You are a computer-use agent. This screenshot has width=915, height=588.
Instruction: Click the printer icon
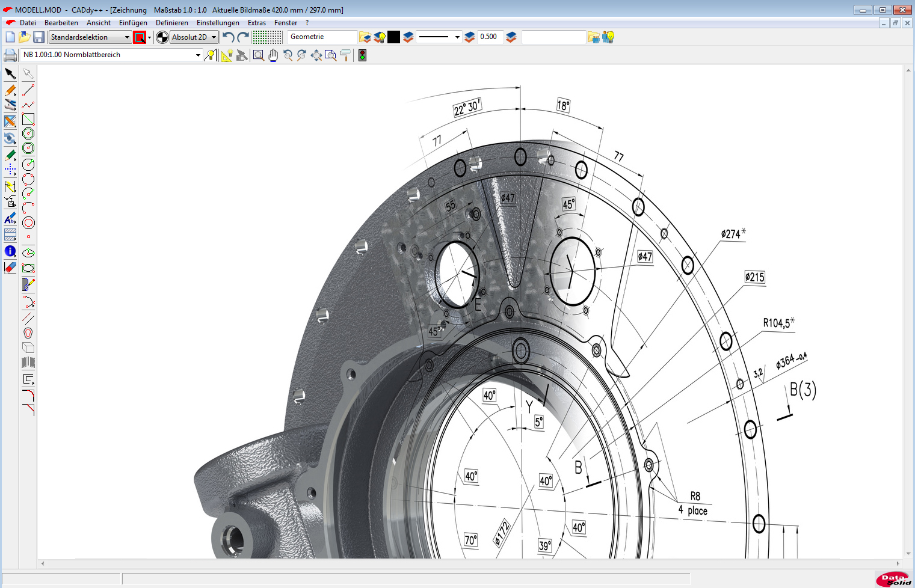[x=10, y=55]
